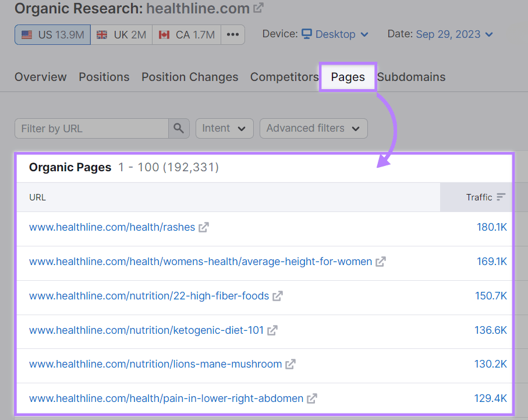Click the 169.1K traffic value

(x=492, y=262)
